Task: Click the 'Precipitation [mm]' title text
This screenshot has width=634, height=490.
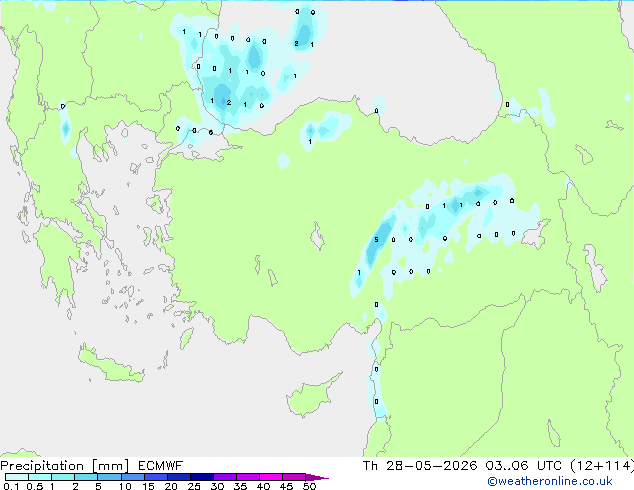Action: point(65,466)
